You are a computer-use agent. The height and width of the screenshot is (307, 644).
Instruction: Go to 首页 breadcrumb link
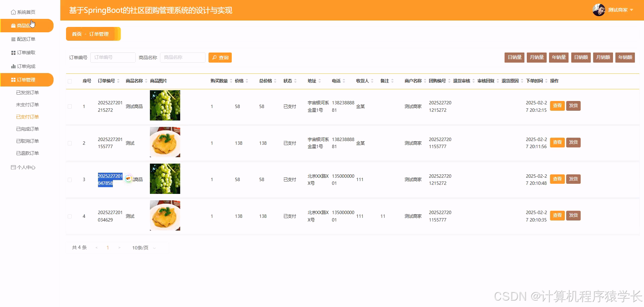coord(77,34)
